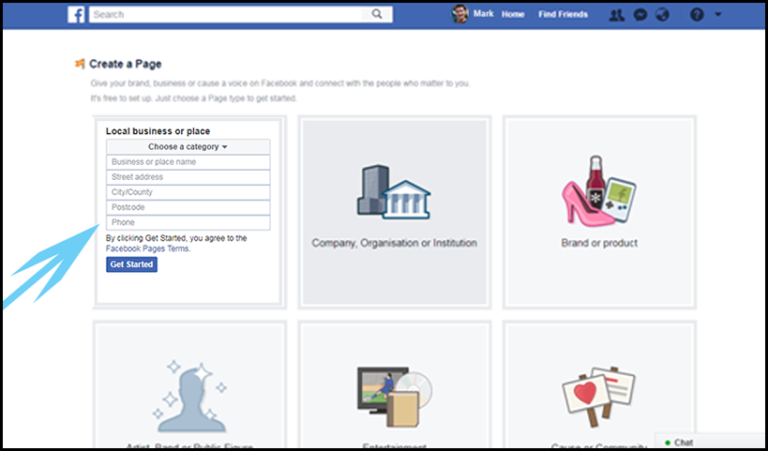Open the Find Friends link
Viewport: 768px width, 451px height.
click(563, 15)
